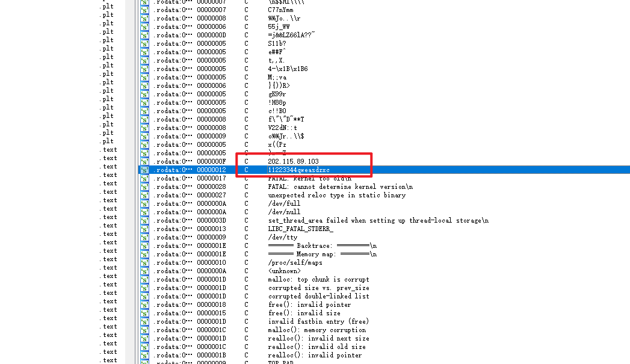Select 'invalid fastbin entry (free)' string
Viewport: 630px width, 364px height.
(318, 322)
